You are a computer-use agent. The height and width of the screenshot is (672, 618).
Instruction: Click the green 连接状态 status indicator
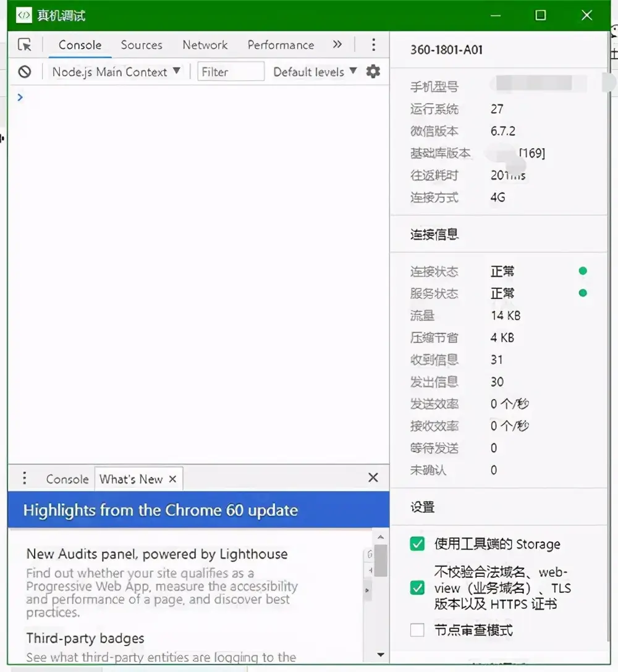[x=582, y=271]
